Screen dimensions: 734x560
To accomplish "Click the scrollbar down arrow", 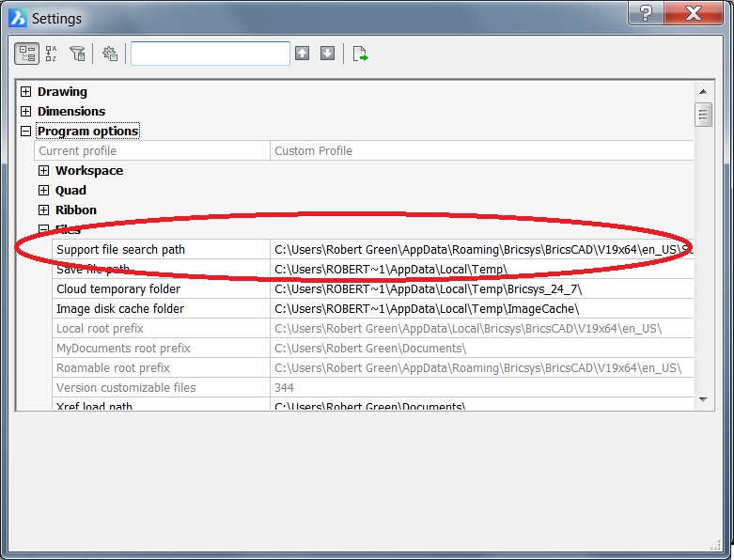I will tap(703, 399).
